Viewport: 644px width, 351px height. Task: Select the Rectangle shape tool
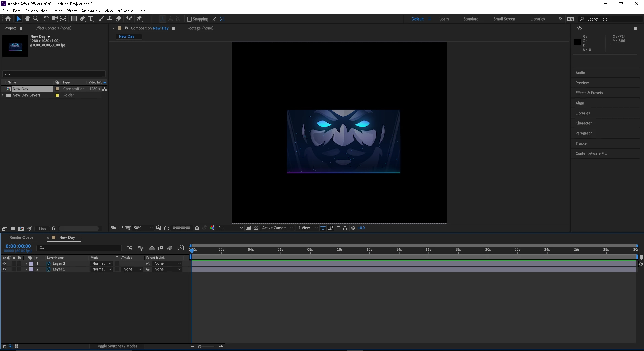pyautogui.click(x=74, y=19)
